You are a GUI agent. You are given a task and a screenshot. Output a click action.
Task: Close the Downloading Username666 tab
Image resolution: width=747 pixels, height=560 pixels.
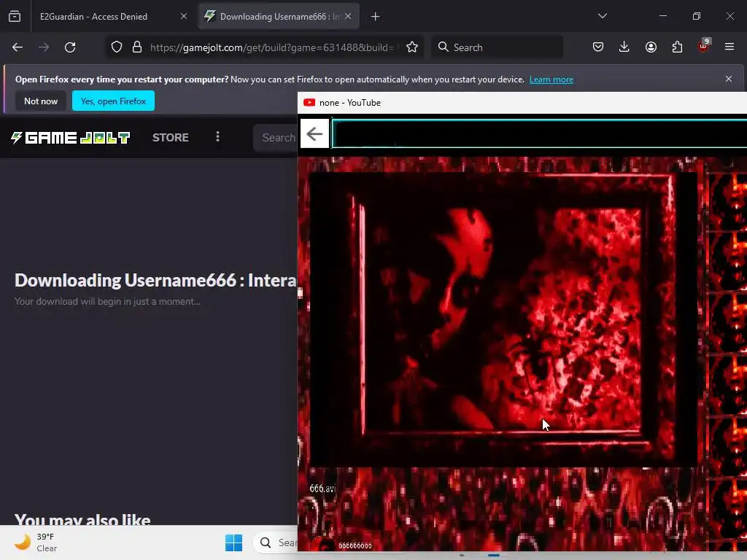[348, 16]
